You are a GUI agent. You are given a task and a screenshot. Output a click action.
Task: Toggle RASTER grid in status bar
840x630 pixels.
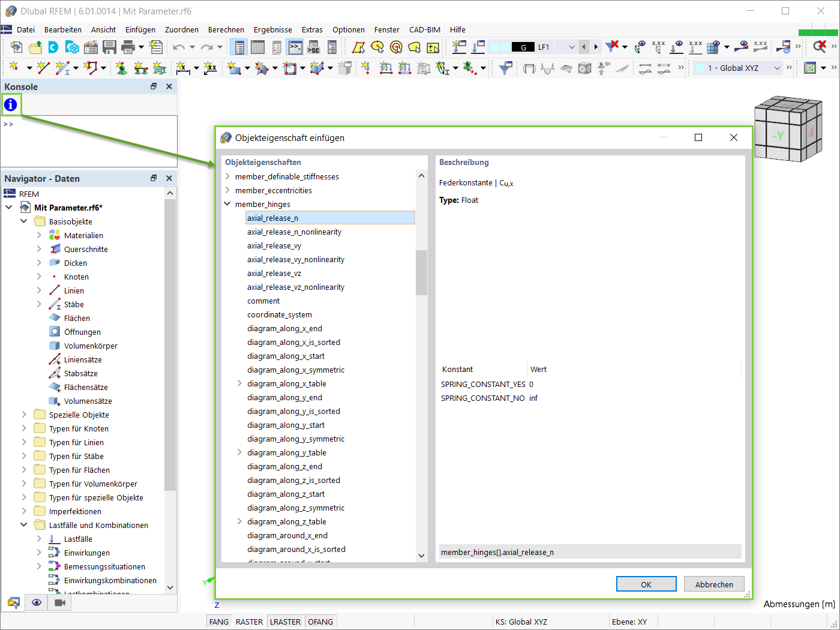click(x=249, y=622)
